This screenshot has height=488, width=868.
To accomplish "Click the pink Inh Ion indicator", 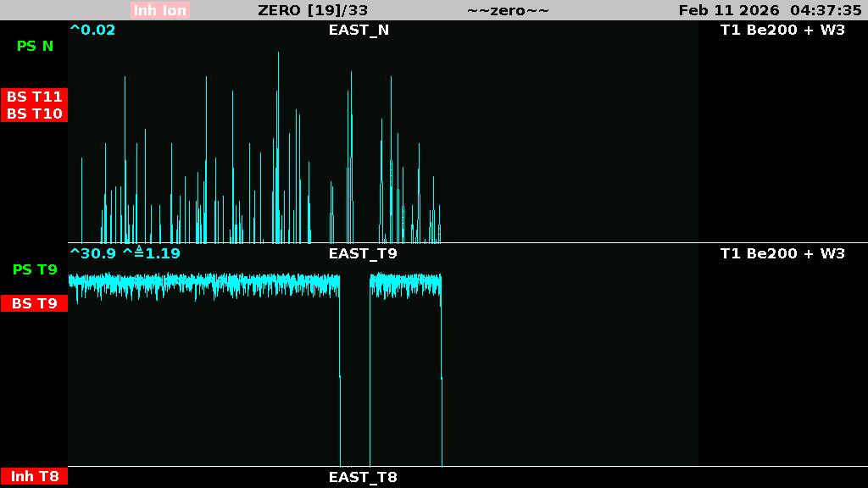I will coord(160,10).
